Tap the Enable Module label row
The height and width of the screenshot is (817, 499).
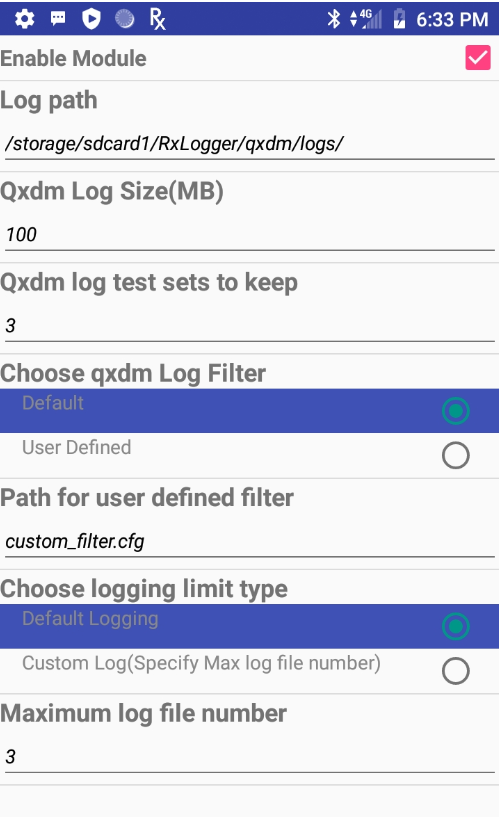pyautogui.click(x=250, y=58)
